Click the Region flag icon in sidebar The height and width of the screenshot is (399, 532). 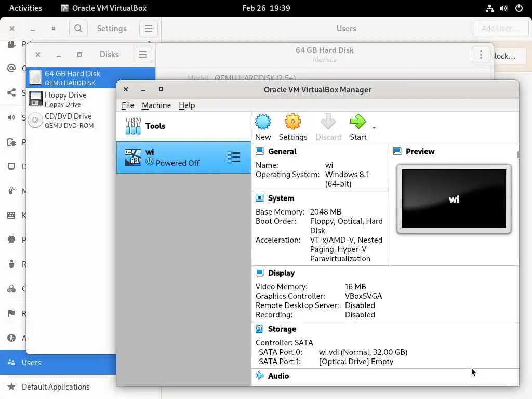tap(11, 313)
